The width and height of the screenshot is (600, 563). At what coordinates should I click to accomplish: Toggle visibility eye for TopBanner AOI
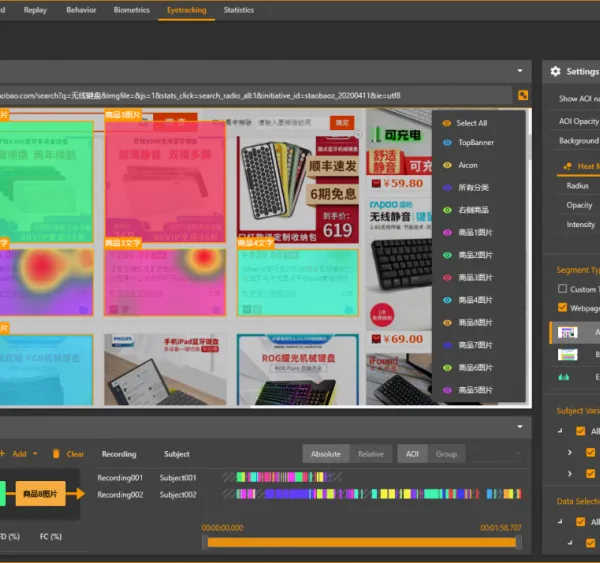point(447,142)
